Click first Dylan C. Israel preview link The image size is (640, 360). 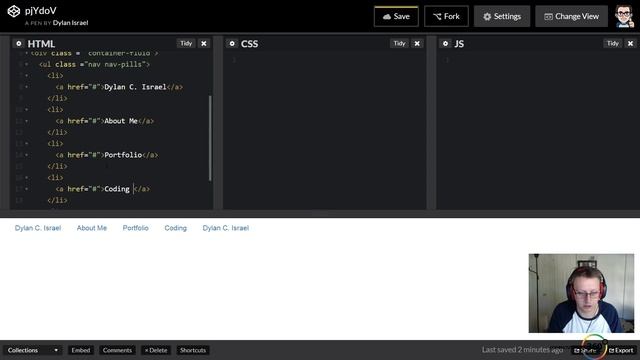(38, 228)
